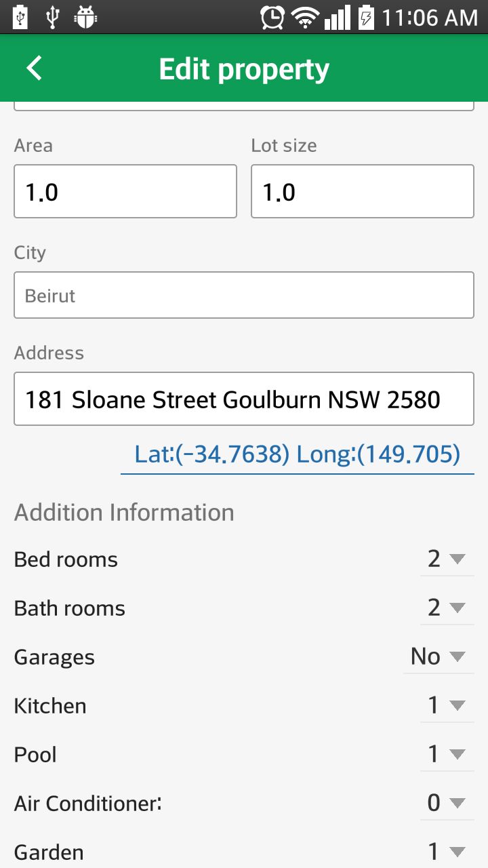The image size is (488, 868).
Task: Expand the Garages dropdown
Action: tap(439, 656)
